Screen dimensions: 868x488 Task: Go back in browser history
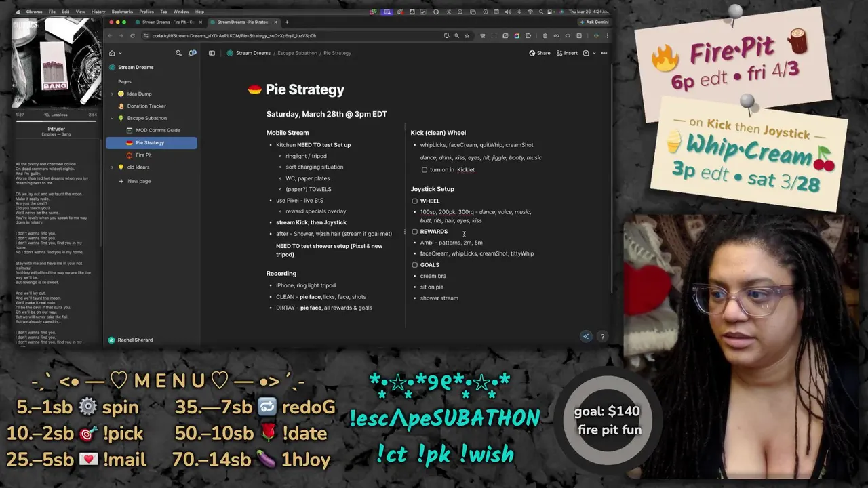(111, 35)
